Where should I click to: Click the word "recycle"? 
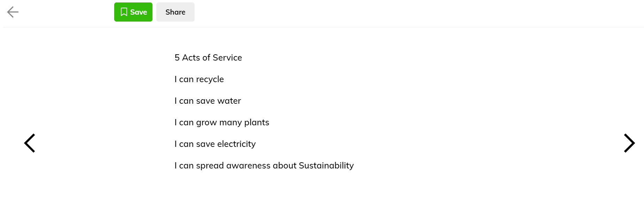(210, 79)
